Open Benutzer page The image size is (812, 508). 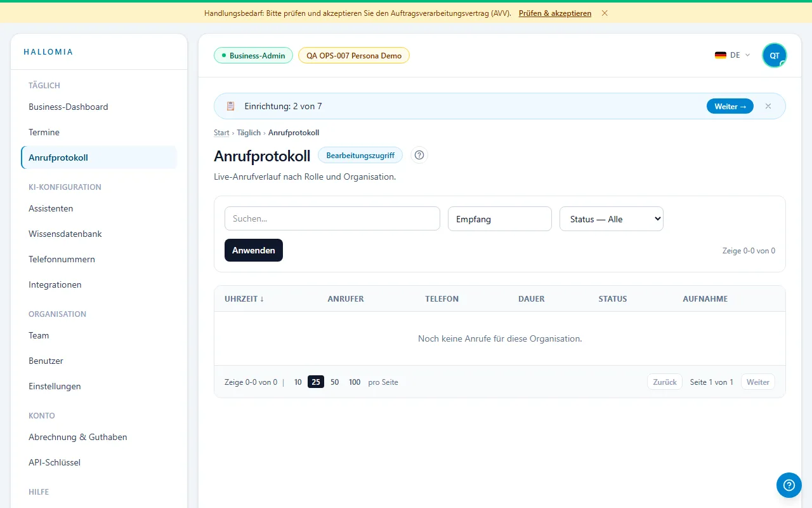coord(99,361)
